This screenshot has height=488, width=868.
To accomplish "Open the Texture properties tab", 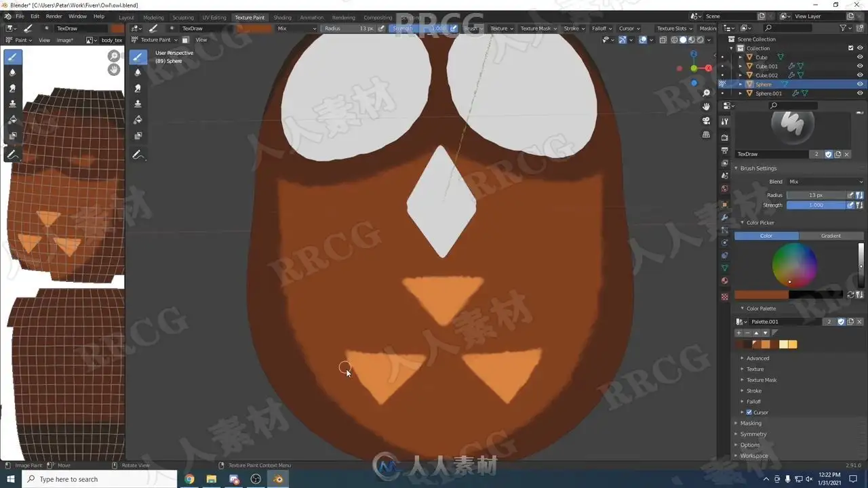I will coord(724,297).
